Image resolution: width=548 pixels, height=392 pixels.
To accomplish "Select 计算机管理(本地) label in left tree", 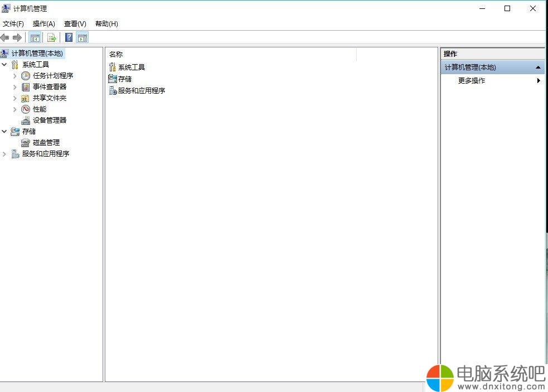I will [x=37, y=53].
